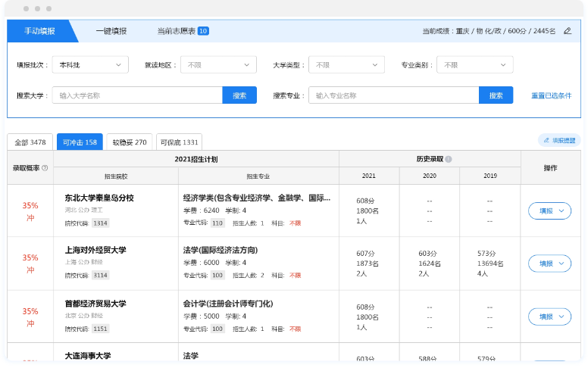The height and width of the screenshot is (368, 588).
Task: Focus the 输入专业名称 search field
Action: pos(394,95)
